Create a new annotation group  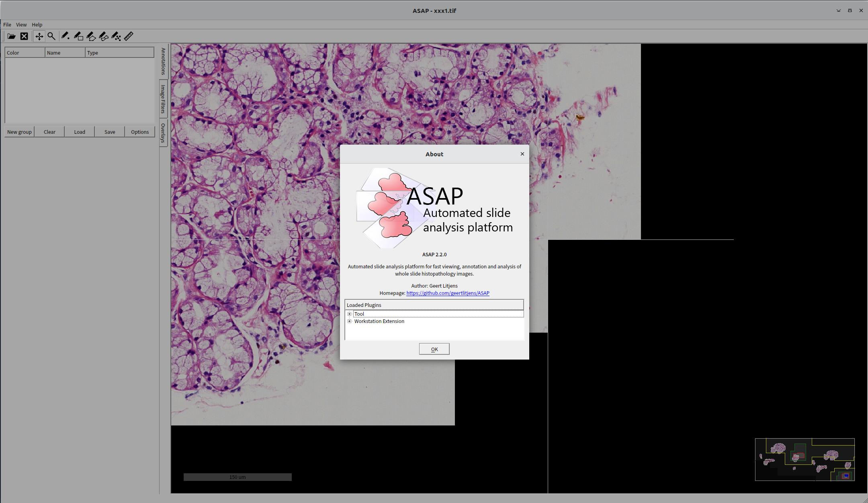click(x=19, y=131)
